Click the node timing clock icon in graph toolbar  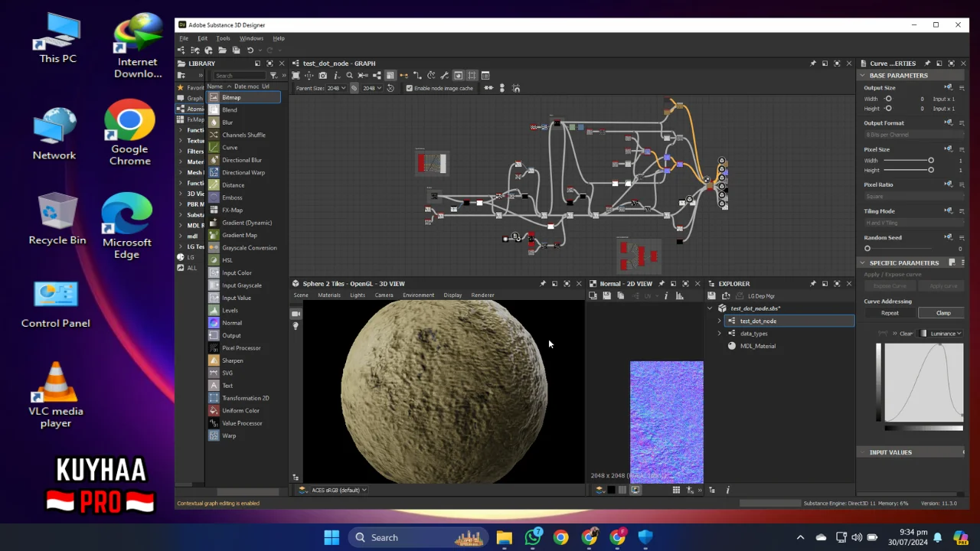pos(431,75)
